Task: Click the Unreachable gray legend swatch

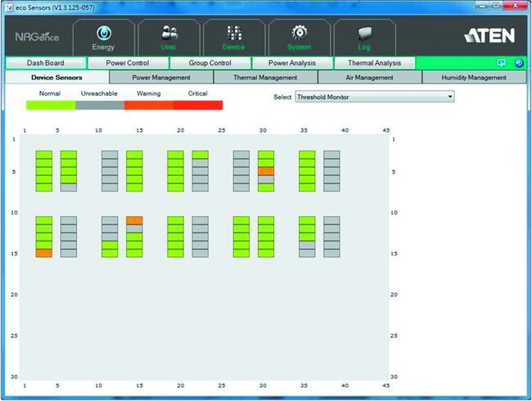Action: [100, 106]
